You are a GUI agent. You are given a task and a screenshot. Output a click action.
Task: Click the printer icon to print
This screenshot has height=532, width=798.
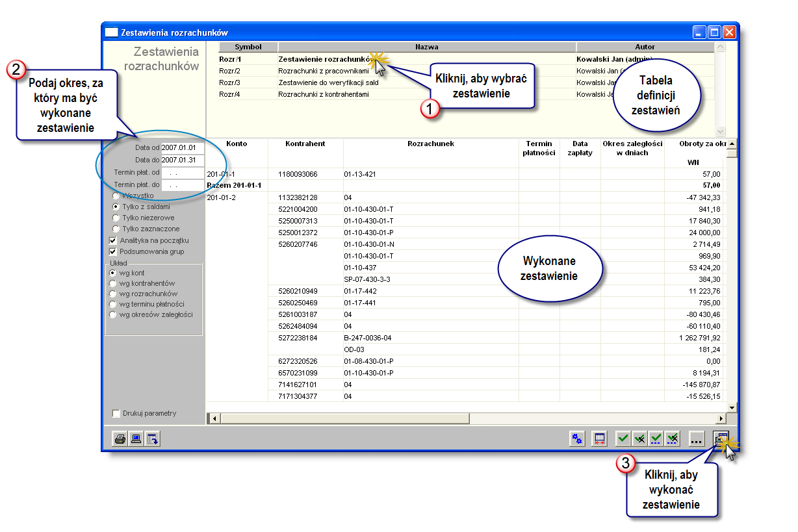[120, 439]
